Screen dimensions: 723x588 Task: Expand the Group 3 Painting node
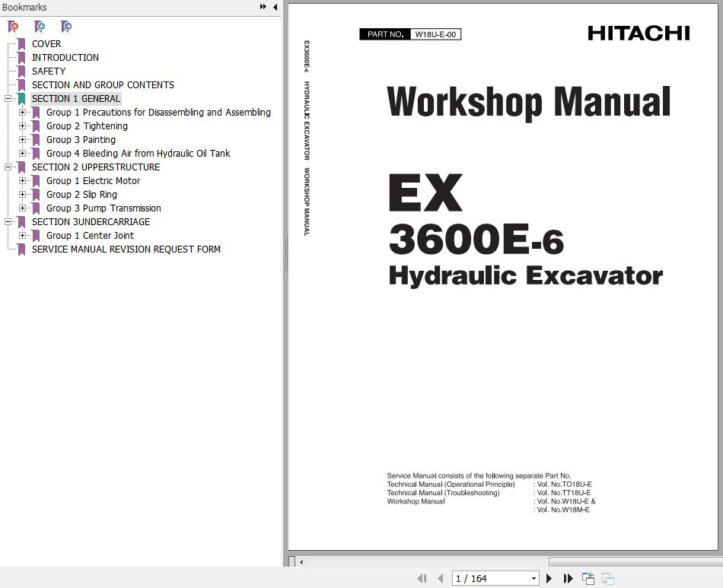(22, 140)
